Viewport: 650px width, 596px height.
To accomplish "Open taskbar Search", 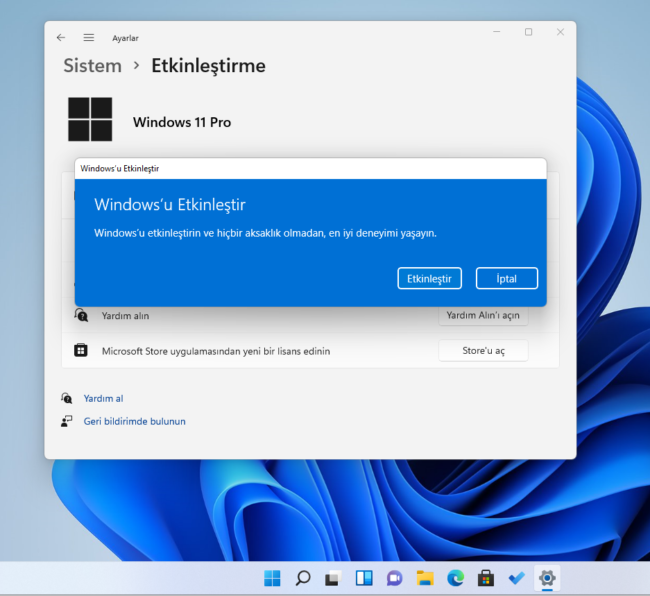I will point(303,578).
